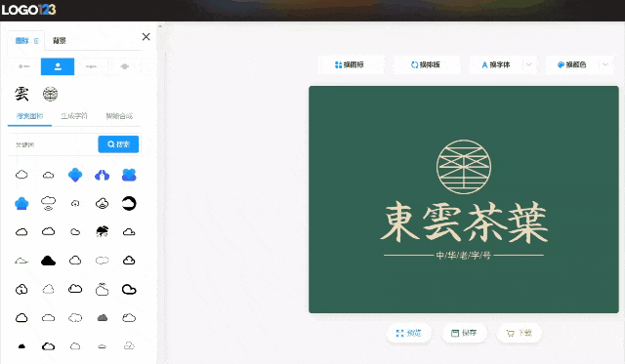625x364 pixels.
Task: Click the 换字体 change-font button
Action: [x=496, y=64]
